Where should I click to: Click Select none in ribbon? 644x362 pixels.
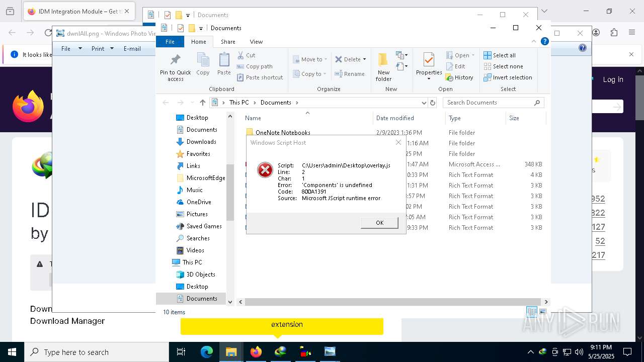(x=503, y=66)
